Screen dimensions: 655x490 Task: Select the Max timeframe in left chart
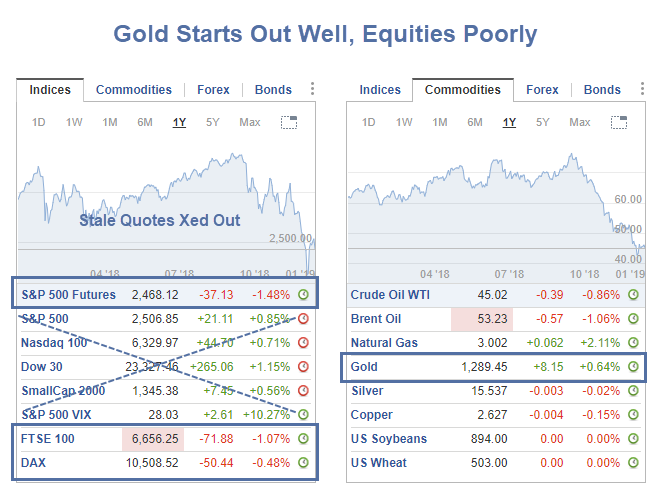(249, 123)
